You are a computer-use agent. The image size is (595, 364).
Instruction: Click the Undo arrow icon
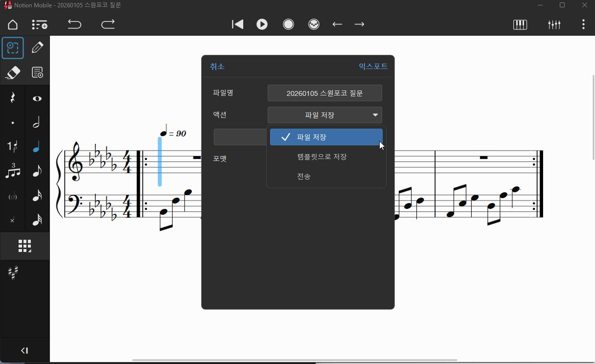coord(74,24)
